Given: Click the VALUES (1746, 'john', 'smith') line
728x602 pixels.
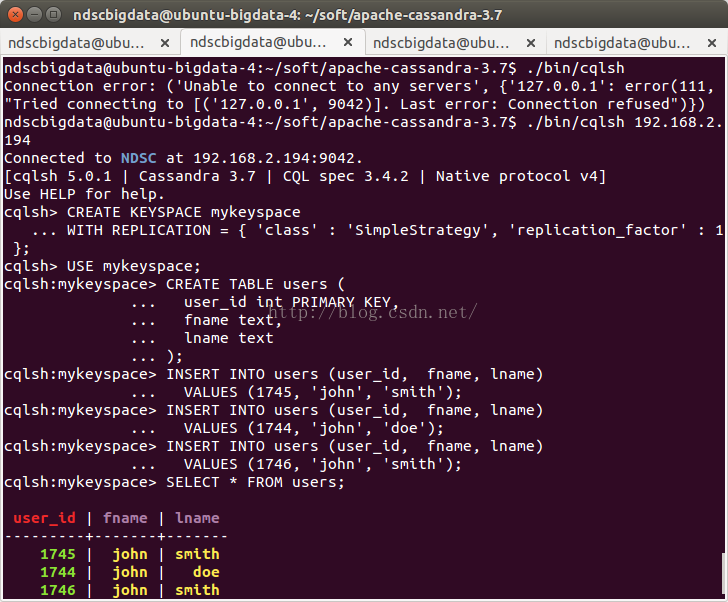Looking at the screenshot, I should coord(323,464).
